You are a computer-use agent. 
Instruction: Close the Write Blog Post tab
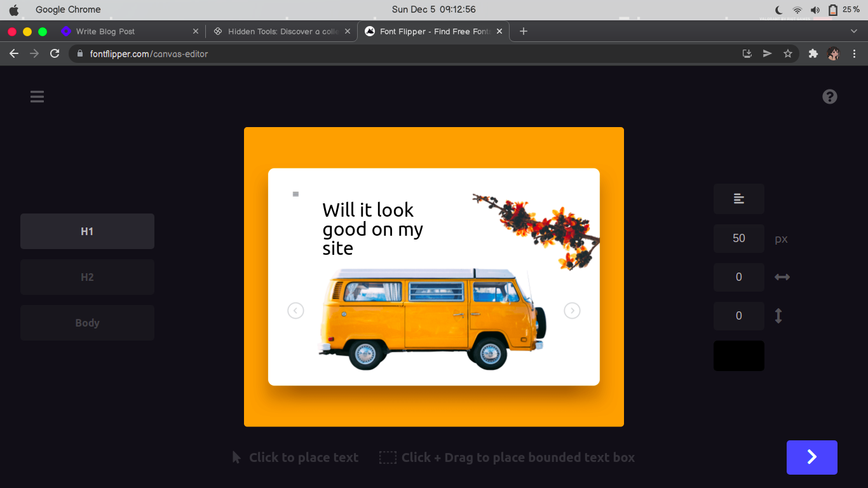point(196,31)
